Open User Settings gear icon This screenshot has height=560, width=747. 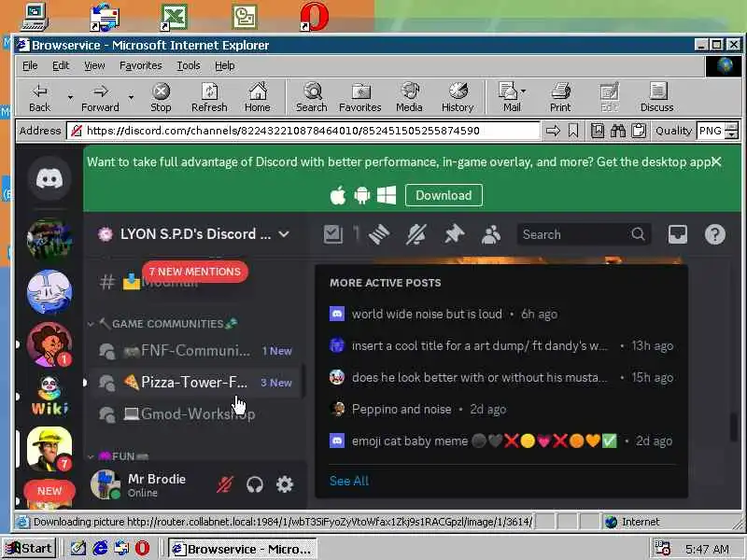coord(285,484)
